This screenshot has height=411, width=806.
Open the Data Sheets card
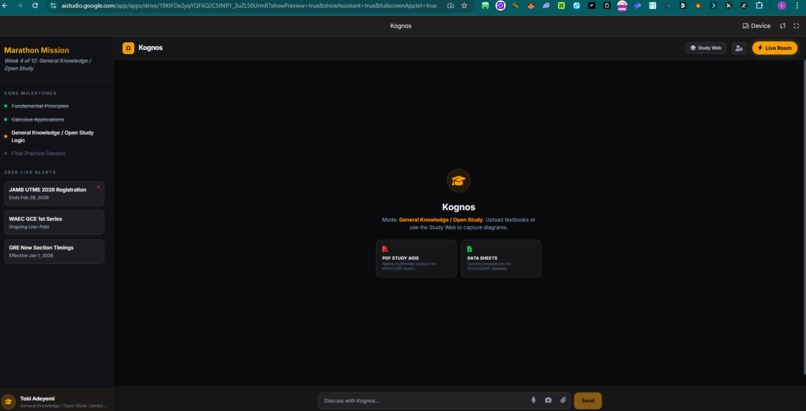pos(501,258)
